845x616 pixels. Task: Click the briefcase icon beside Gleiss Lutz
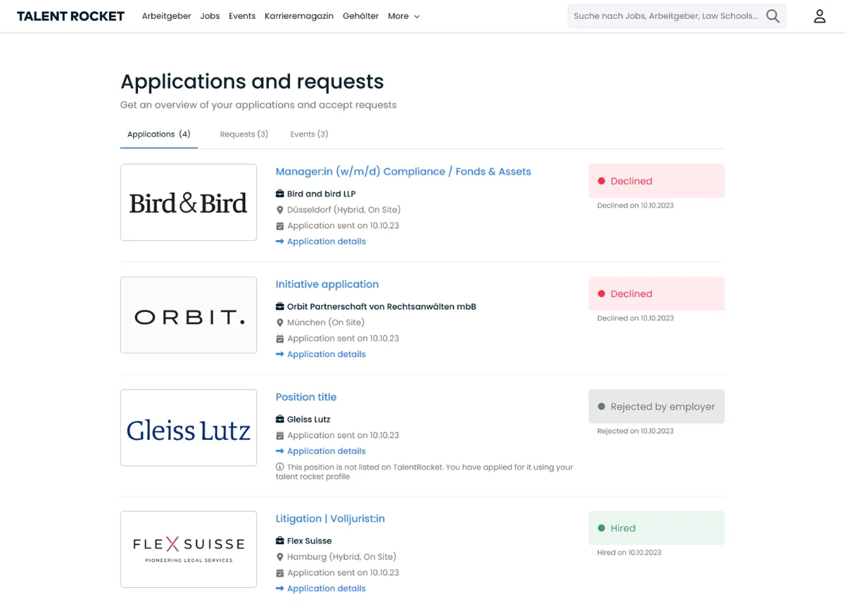(280, 419)
